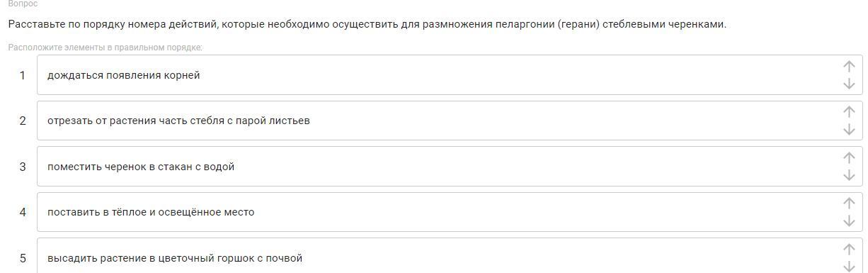Move 'поставить в тёплое' item down
The image size is (868, 273).
pyautogui.click(x=849, y=221)
